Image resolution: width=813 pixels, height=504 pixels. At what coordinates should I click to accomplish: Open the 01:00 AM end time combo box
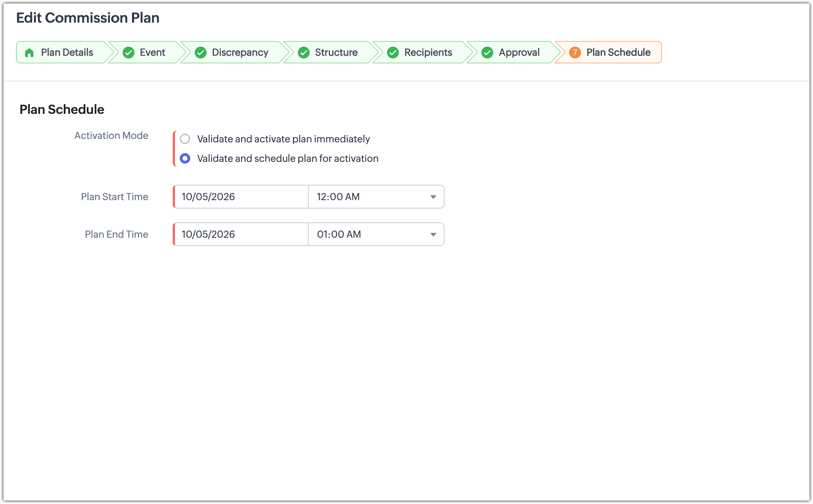(x=376, y=234)
